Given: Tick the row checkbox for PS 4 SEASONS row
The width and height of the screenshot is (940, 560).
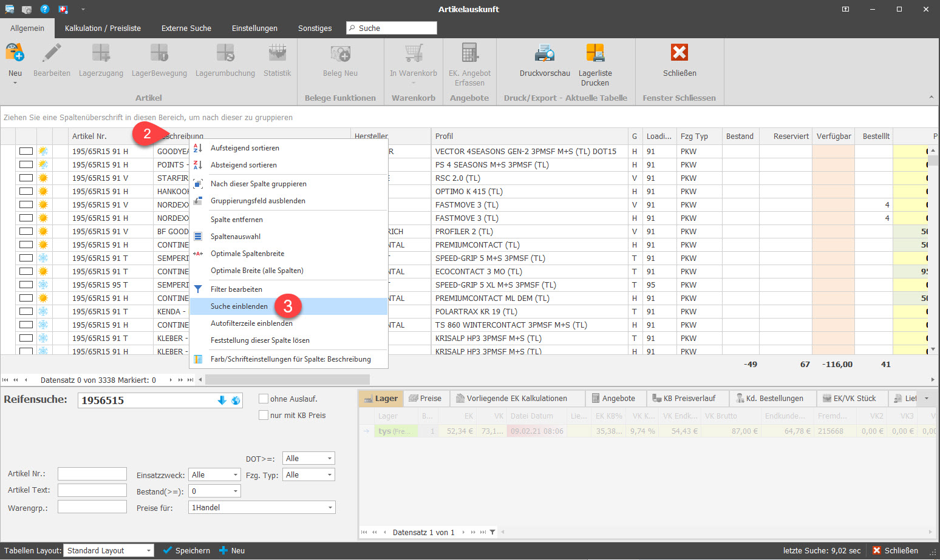Looking at the screenshot, I should pyautogui.click(x=26, y=164).
